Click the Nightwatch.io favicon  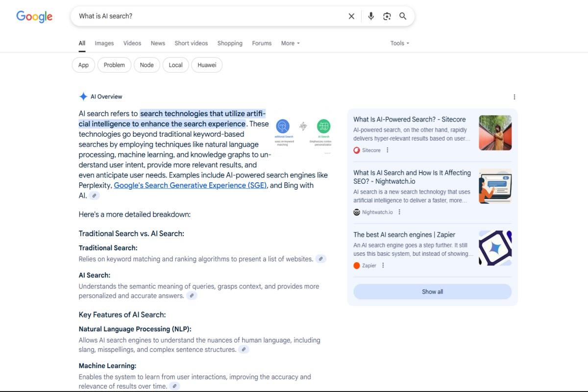357,212
